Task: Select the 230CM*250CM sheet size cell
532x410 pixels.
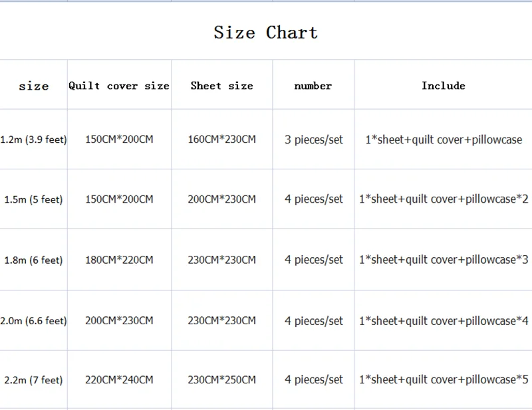Action: (221, 380)
